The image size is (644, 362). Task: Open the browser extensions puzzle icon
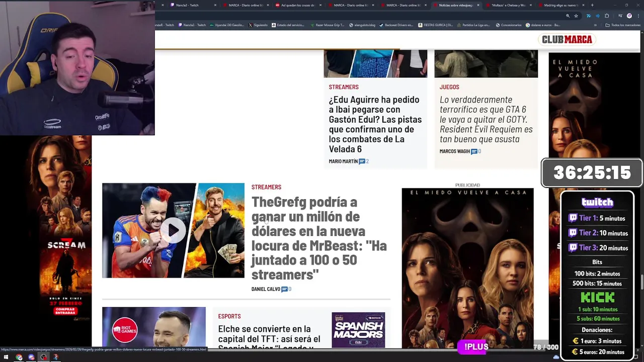click(607, 16)
